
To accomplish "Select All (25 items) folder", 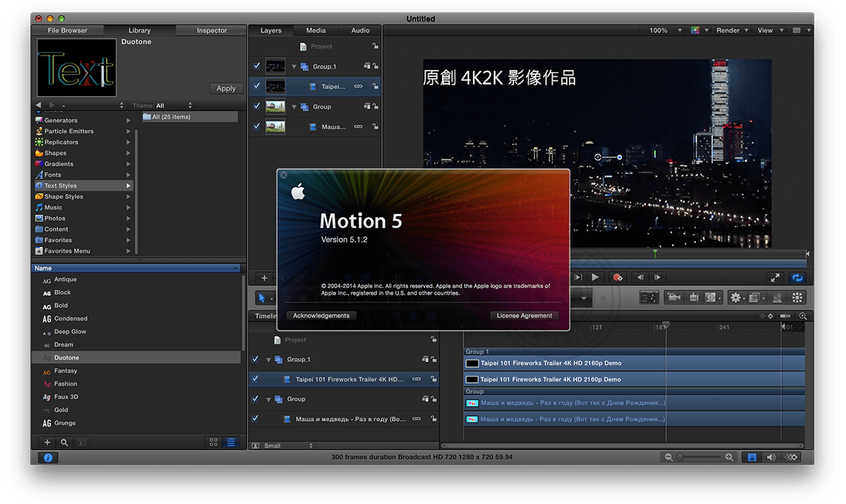I will (190, 117).
